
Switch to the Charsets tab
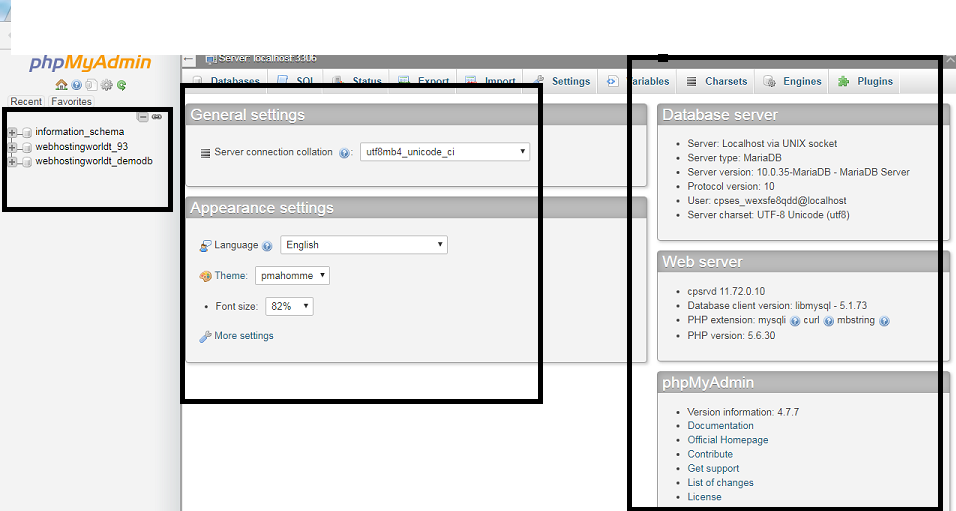tap(716, 81)
